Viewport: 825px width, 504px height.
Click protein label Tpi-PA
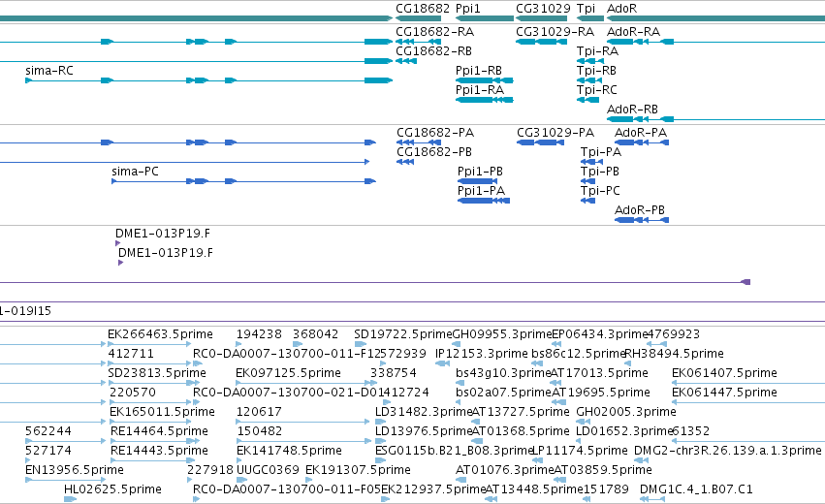tap(601, 152)
